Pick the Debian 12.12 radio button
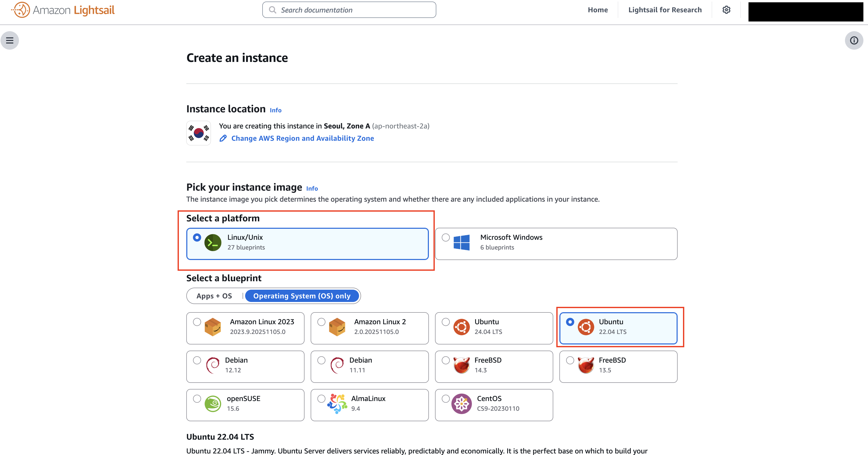 click(x=197, y=360)
